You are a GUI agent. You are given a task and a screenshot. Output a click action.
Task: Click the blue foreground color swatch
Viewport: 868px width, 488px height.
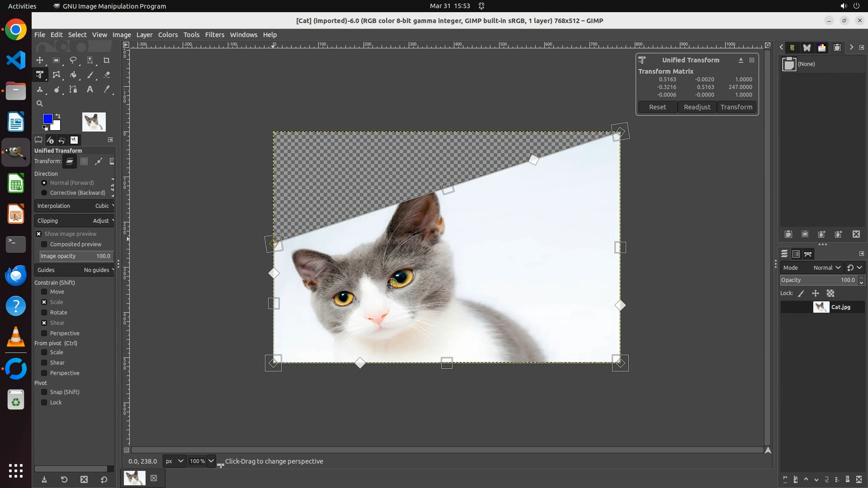pos(47,119)
